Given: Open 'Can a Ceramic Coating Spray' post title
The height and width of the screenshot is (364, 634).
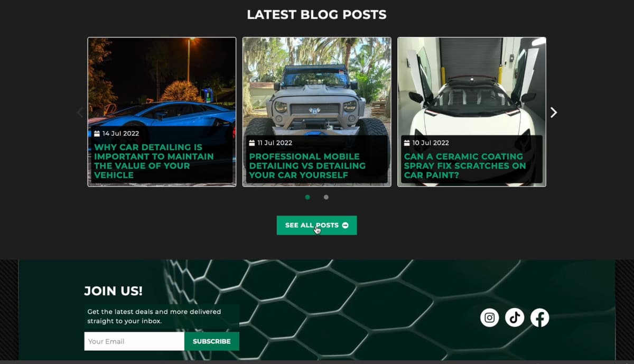Looking at the screenshot, I should coord(465,165).
